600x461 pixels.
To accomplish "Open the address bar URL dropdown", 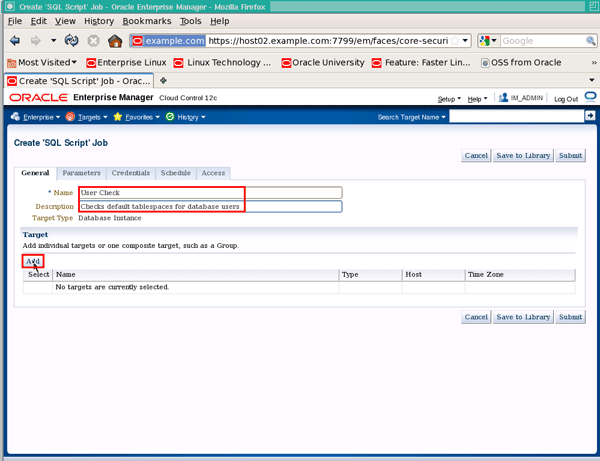I will [x=465, y=41].
